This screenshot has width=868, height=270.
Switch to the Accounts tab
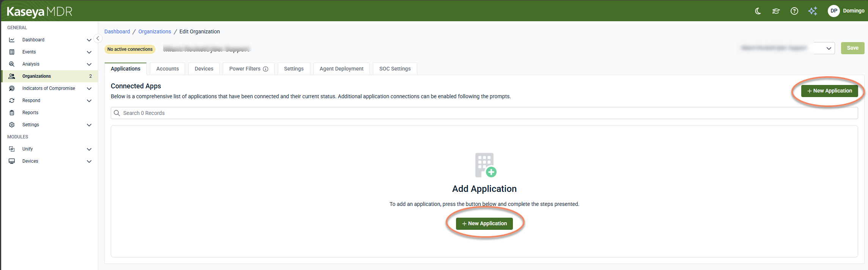(167, 69)
